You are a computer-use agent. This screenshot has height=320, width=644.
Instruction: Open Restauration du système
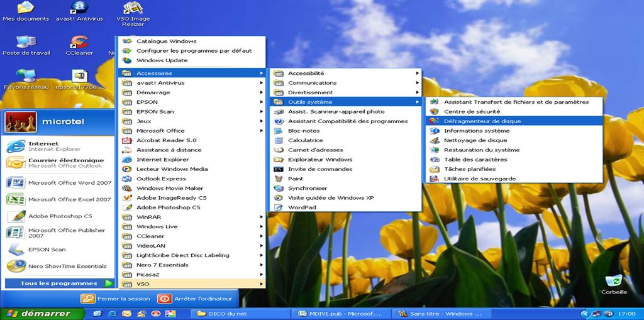(513, 150)
